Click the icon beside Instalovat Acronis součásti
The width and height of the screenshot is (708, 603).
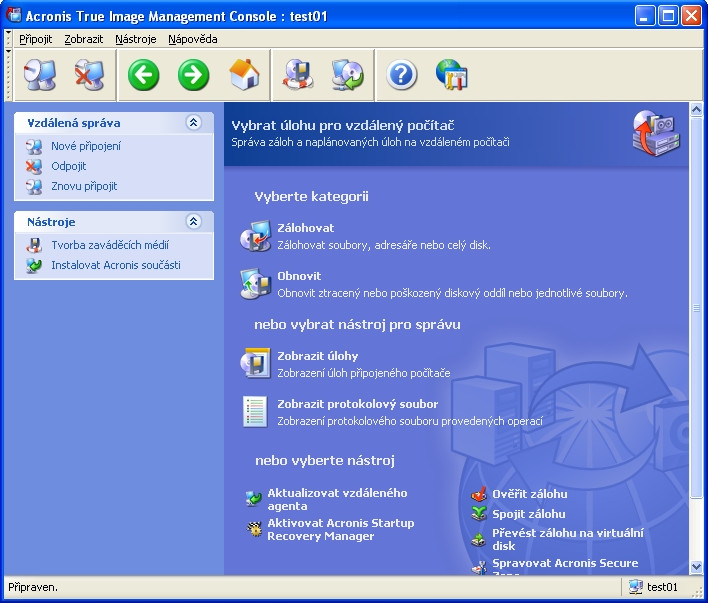pyautogui.click(x=34, y=265)
